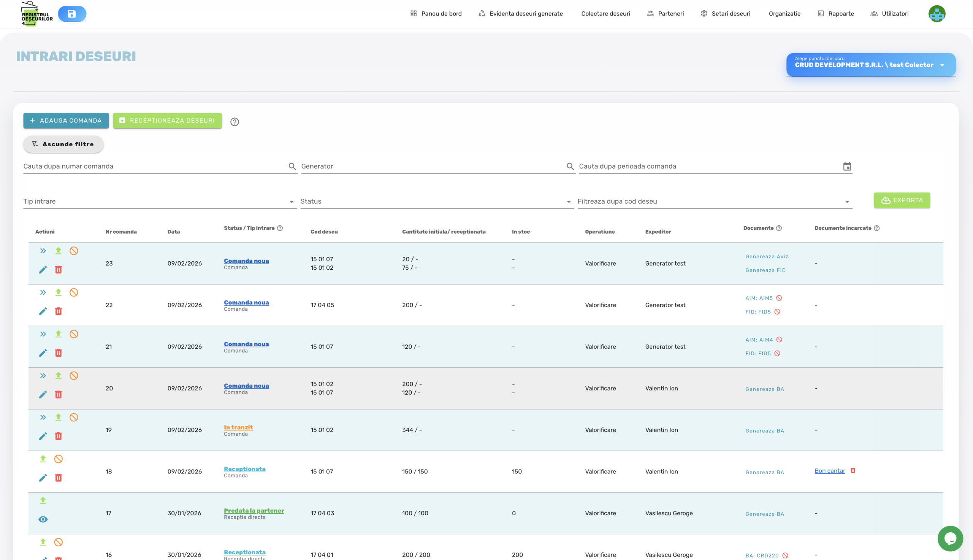The image size is (973, 560).
Task: Cancel order 20 with the orange ban icon
Action: click(x=74, y=376)
